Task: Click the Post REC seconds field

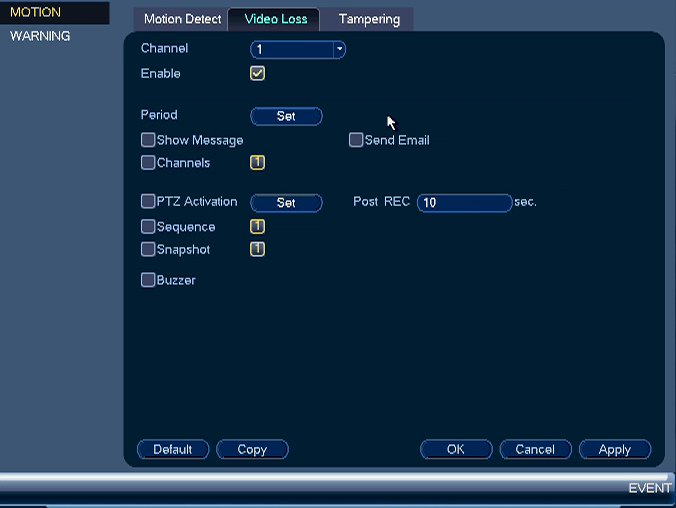Action: click(465, 203)
